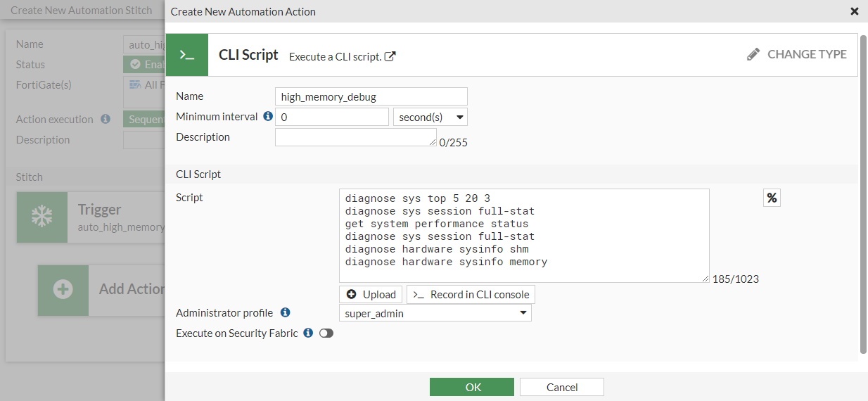Click the Trigger snowflake icon
This screenshot has height=401, width=868.
(42, 217)
